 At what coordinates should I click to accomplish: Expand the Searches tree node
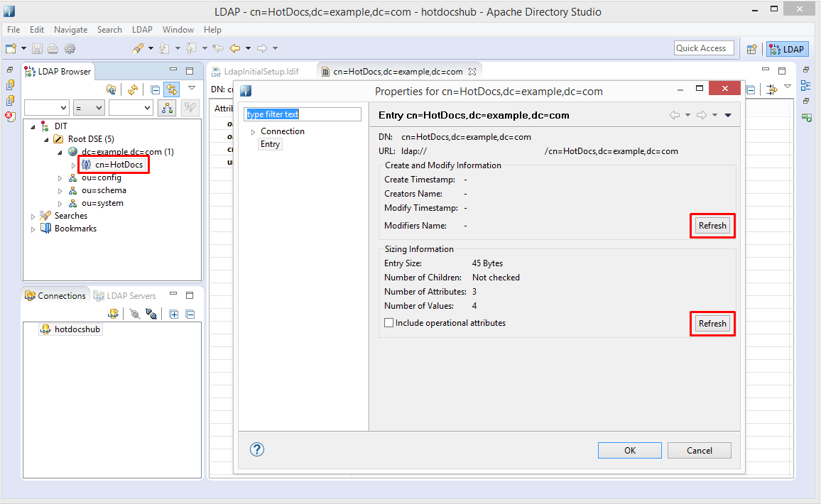pyautogui.click(x=33, y=217)
